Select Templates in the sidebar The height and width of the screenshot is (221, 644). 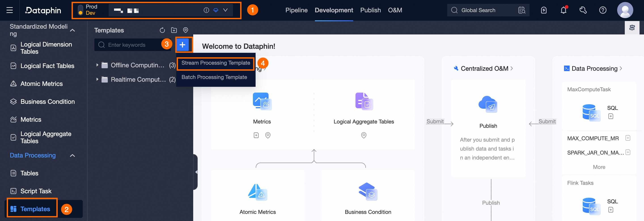(x=44, y=209)
